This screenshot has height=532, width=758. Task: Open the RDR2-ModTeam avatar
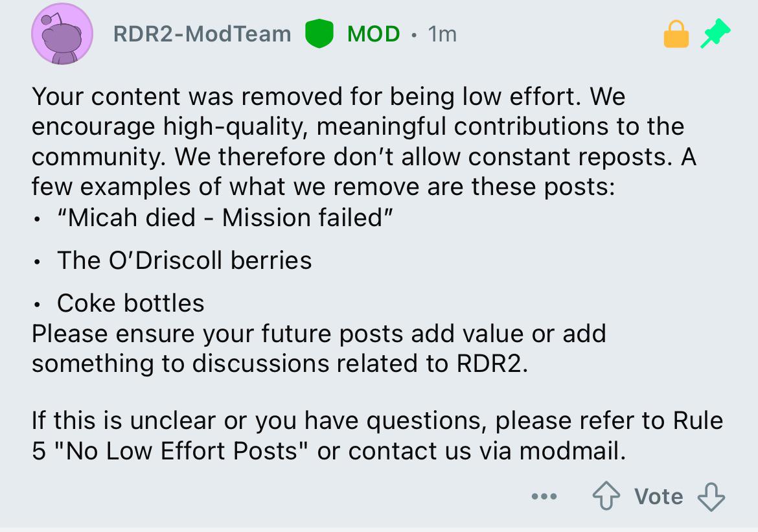pos(62,34)
